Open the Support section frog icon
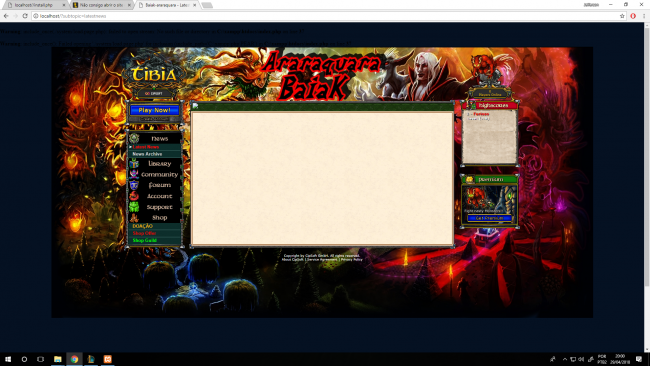The height and width of the screenshot is (366, 650). (134, 207)
